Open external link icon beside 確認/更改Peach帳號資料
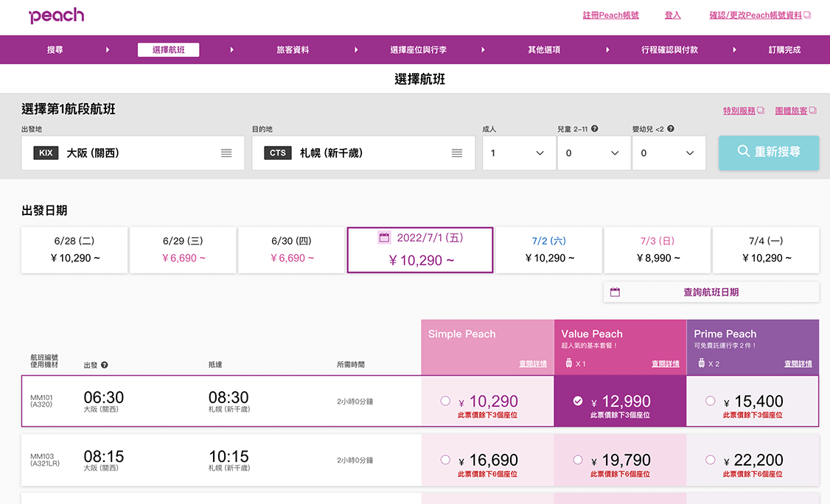Viewport: 830px width, 504px height. 807,15
